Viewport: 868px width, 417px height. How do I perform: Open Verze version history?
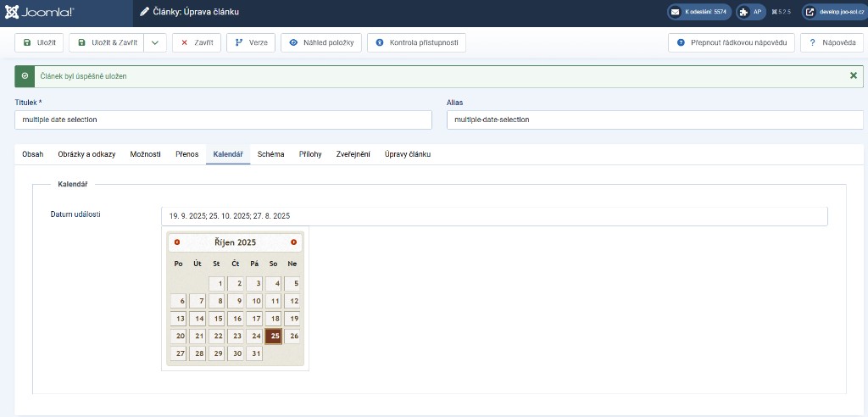[x=251, y=43]
